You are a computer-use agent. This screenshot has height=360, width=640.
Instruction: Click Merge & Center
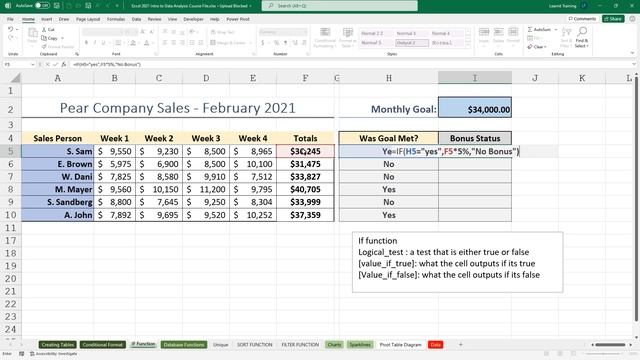[x=228, y=43]
